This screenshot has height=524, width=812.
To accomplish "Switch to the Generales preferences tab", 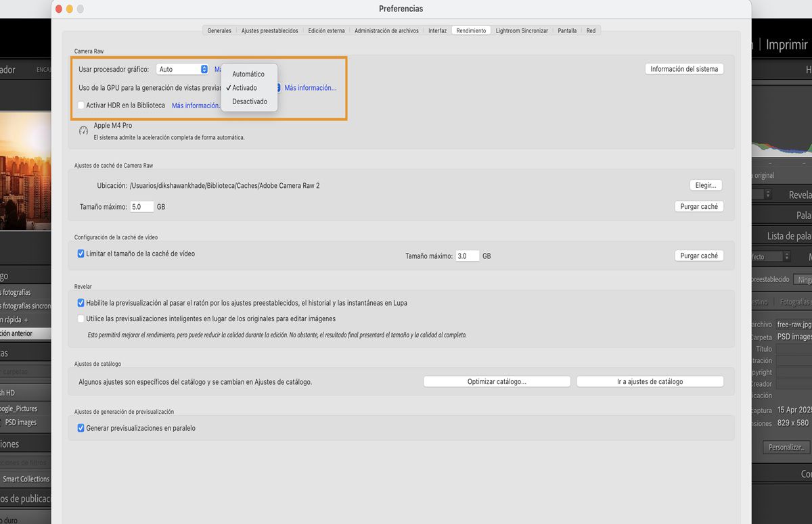I will click(x=219, y=30).
